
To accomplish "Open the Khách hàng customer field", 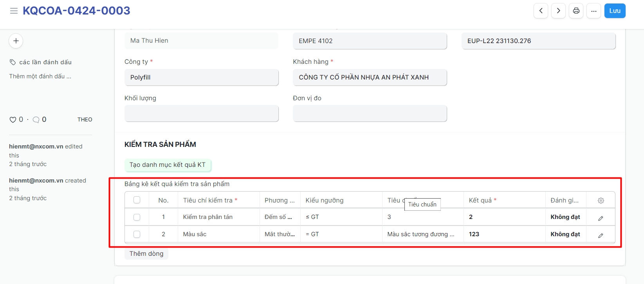I will [x=370, y=78].
